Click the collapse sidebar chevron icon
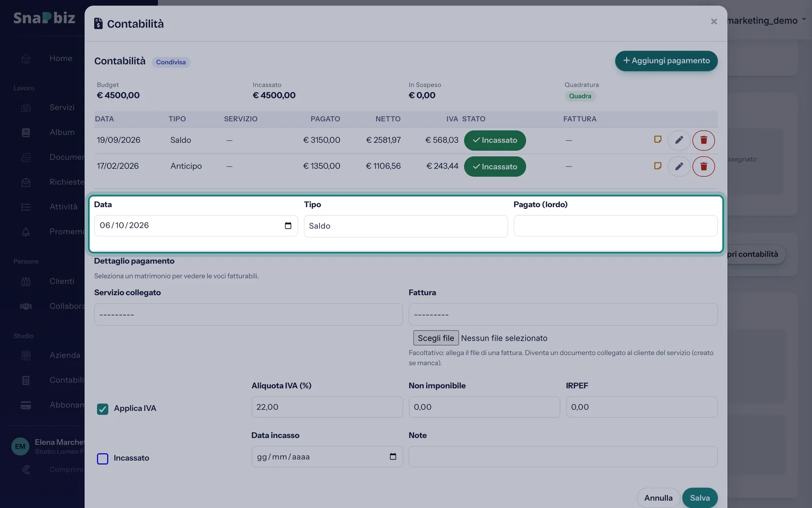The image size is (812, 508). 26,470
